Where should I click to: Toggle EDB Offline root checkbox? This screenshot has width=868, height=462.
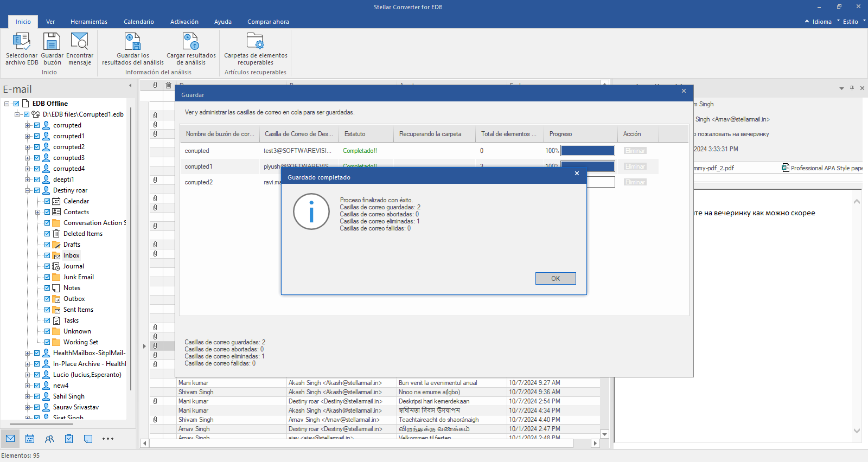(x=16, y=104)
